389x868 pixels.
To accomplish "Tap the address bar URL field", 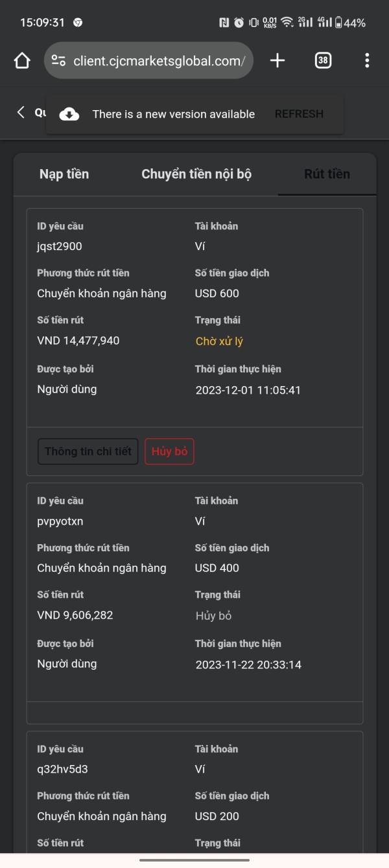I will click(x=159, y=61).
